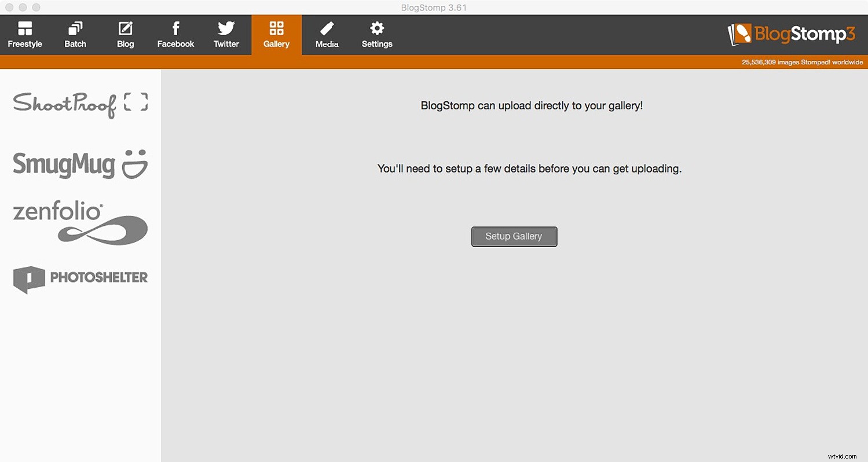The image size is (868, 462).
Task: Open BlogStomp Settings
Action: [377, 34]
